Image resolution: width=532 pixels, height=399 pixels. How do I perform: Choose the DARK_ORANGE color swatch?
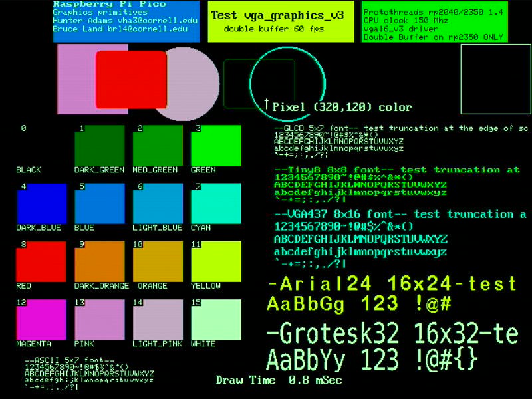[x=99, y=261]
